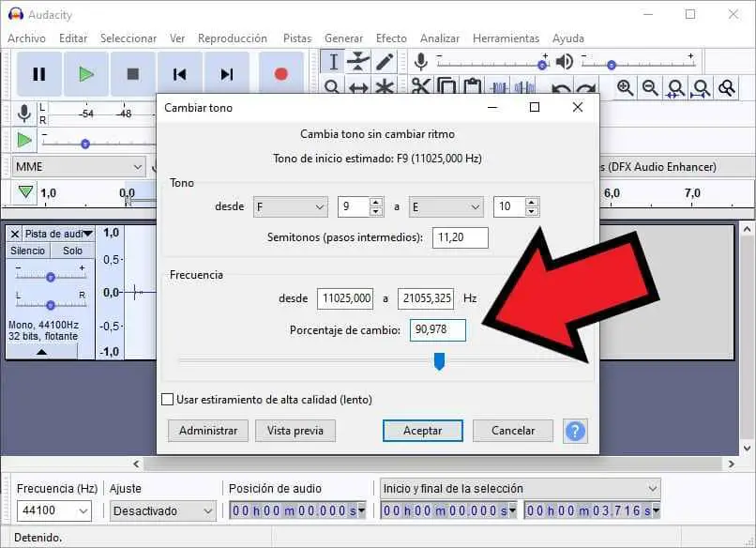Skip to end of the project

[227, 74]
